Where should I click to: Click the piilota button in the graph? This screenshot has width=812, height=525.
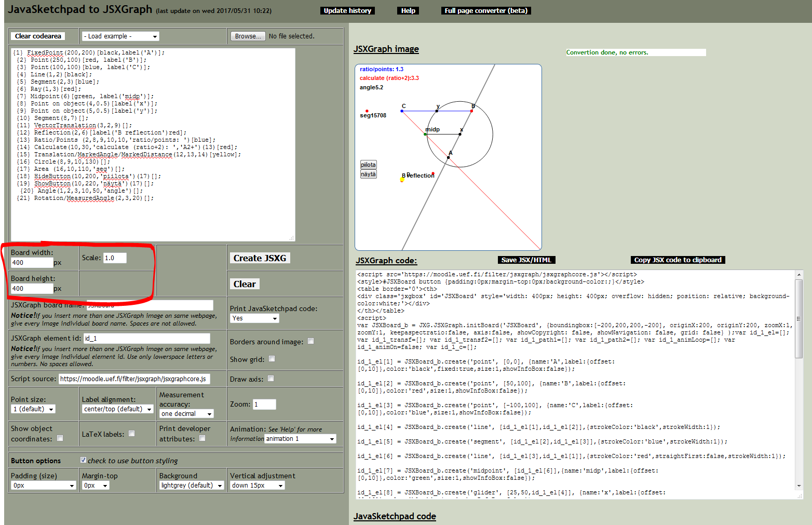tap(368, 165)
